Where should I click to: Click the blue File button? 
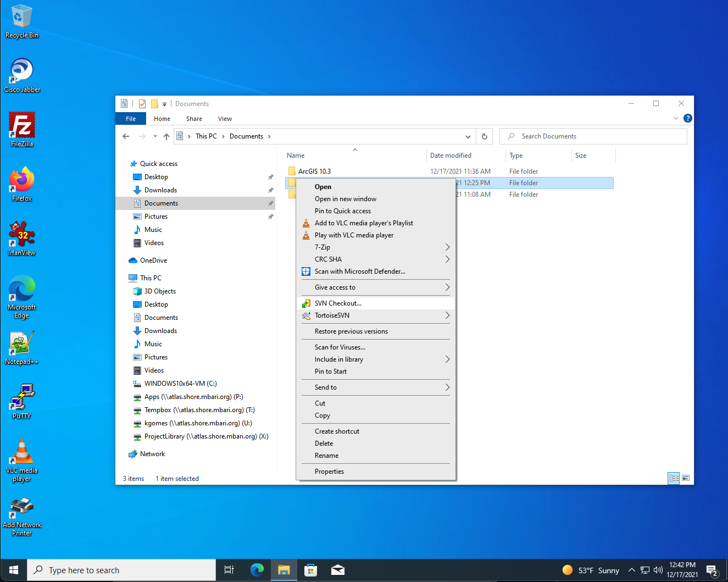click(131, 119)
